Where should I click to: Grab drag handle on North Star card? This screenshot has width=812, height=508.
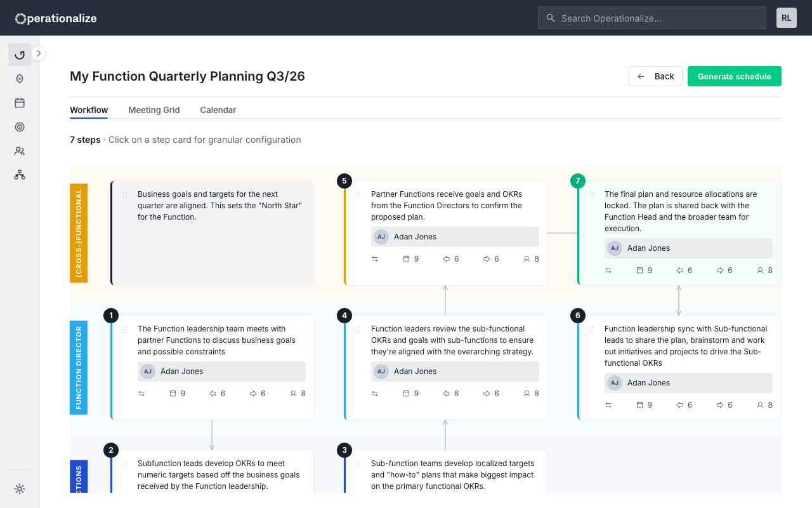click(x=125, y=195)
